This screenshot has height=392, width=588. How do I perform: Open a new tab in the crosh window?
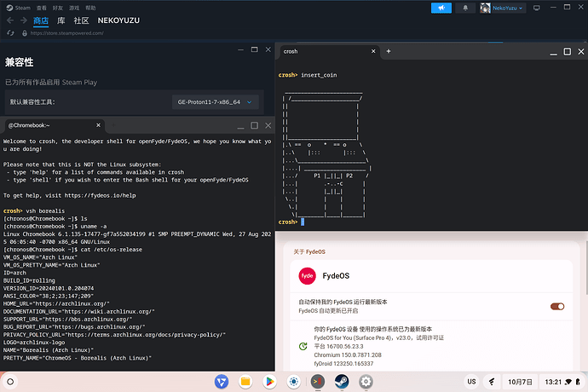(389, 51)
